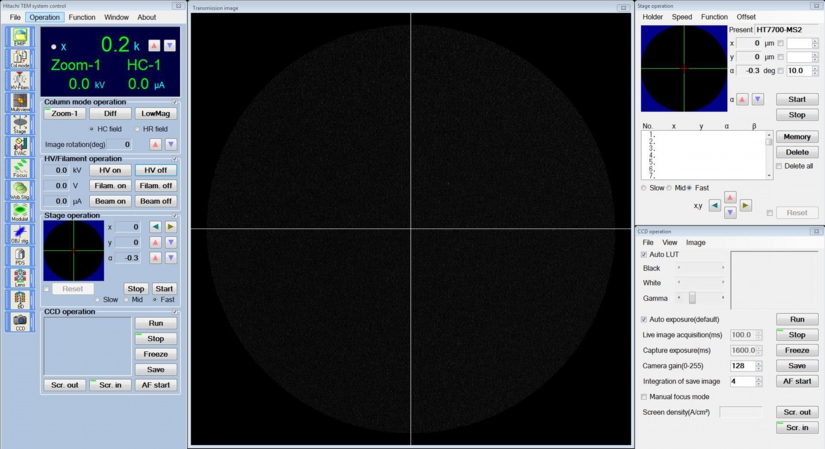Open the Holder menu in Stage operation
Image resolution: width=825 pixels, height=449 pixels.
652,17
